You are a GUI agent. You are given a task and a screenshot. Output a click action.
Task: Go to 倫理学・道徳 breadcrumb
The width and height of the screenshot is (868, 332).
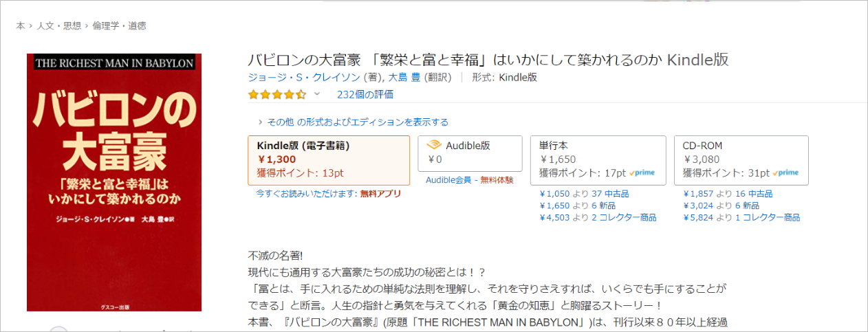tap(119, 25)
